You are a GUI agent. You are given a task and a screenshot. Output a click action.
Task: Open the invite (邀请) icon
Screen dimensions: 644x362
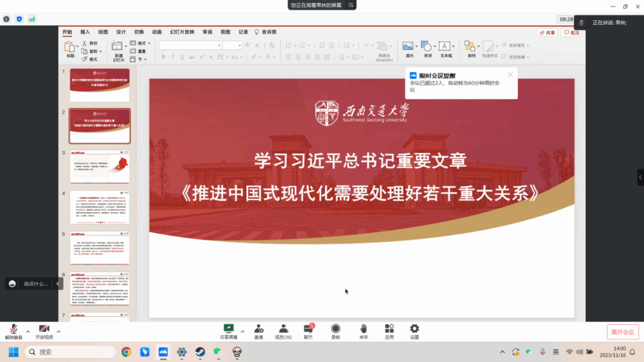(x=258, y=329)
